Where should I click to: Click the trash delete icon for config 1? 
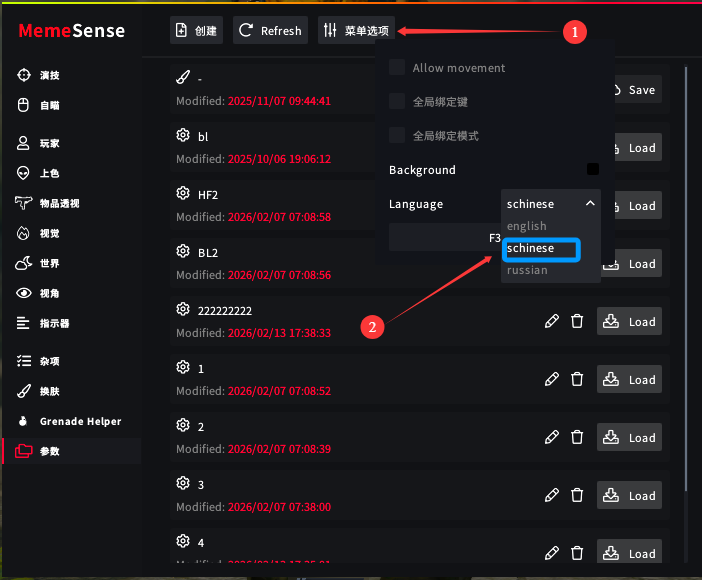(x=577, y=380)
